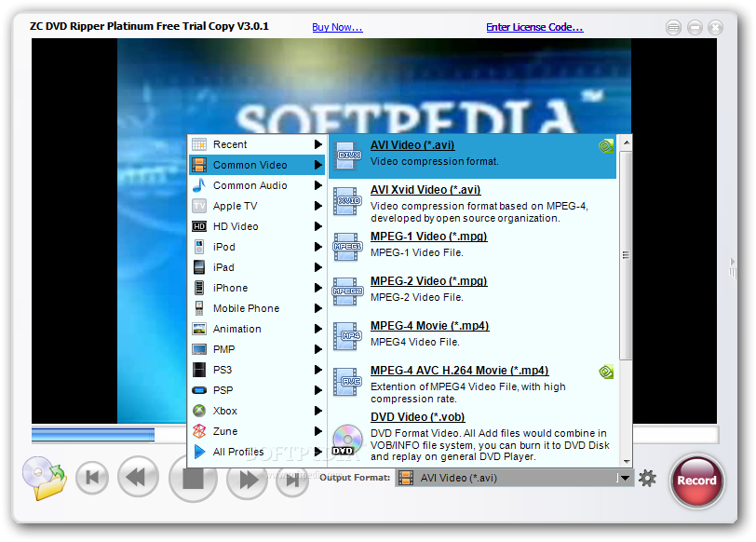This screenshot has height=542, width=756.
Task: Open the HD Video category
Action: click(257, 226)
